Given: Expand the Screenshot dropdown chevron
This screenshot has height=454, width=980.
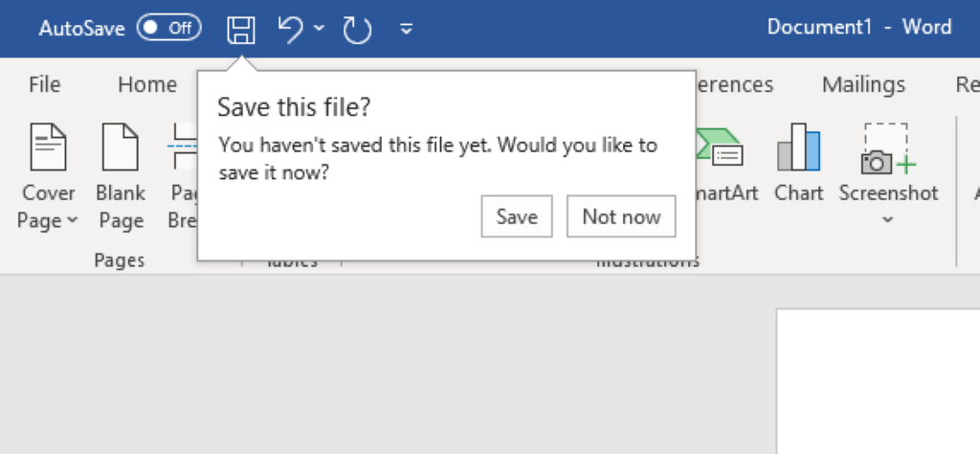Looking at the screenshot, I should (888, 220).
